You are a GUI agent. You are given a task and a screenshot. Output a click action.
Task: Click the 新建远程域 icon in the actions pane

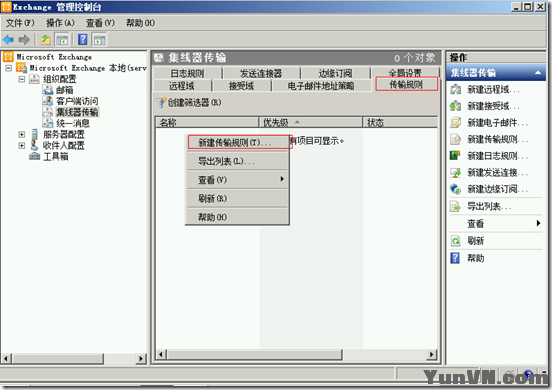(456, 89)
